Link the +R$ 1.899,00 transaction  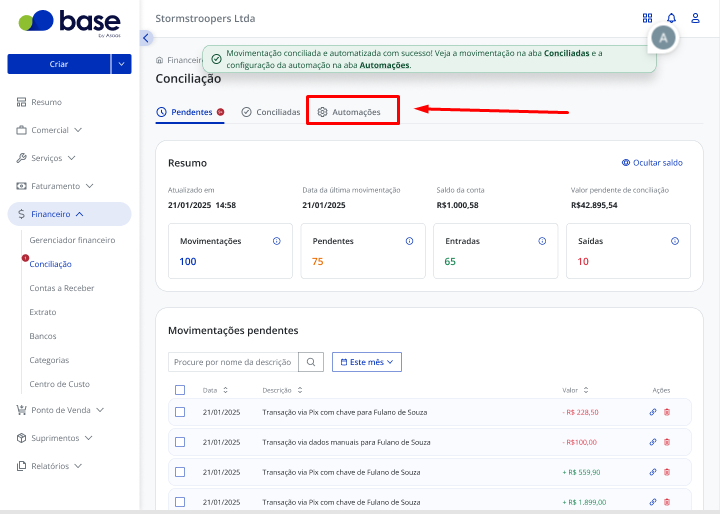point(652,502)
